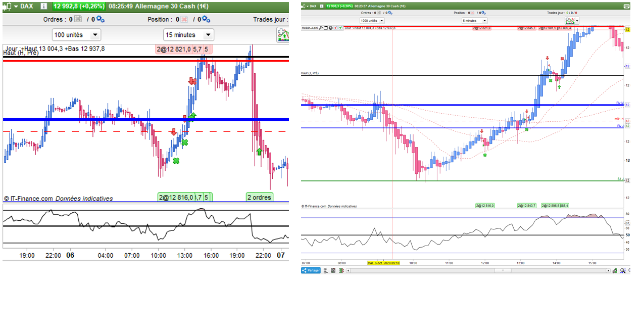
Task: Click red order label 2@12 845,7 in right chart
Action: [x=526, y=28]
